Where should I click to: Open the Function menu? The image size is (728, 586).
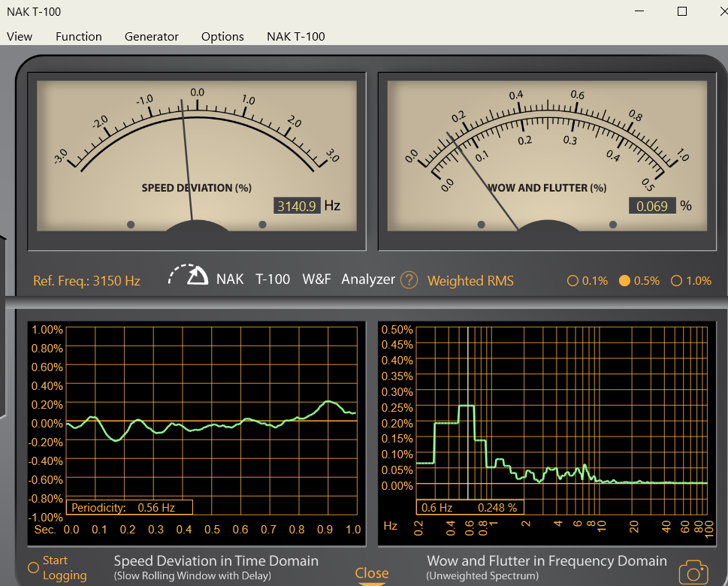click(x=78, y=36)
